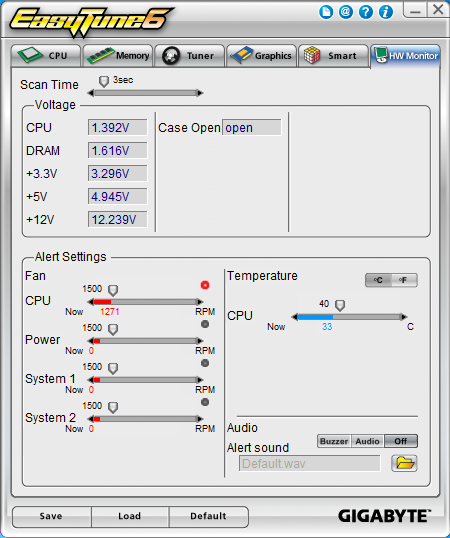
Task: Enable Power fan alert indicator
Action: [x=205, y=324]
